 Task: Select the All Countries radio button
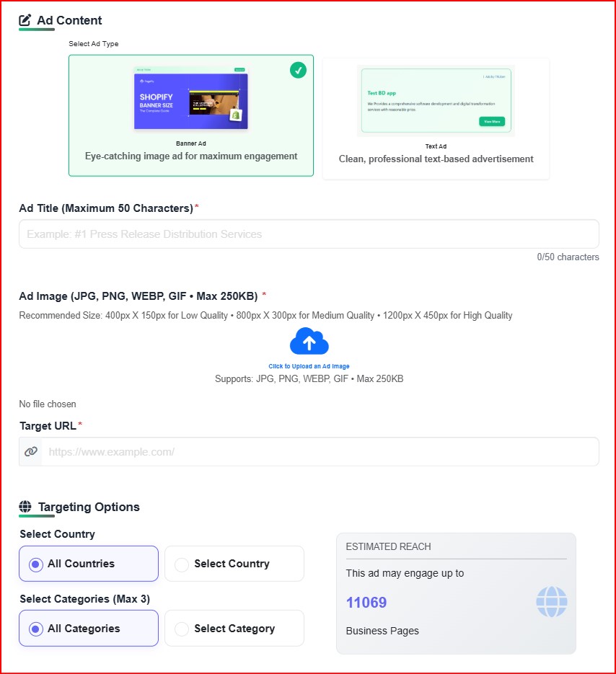(x=35, y=563)
